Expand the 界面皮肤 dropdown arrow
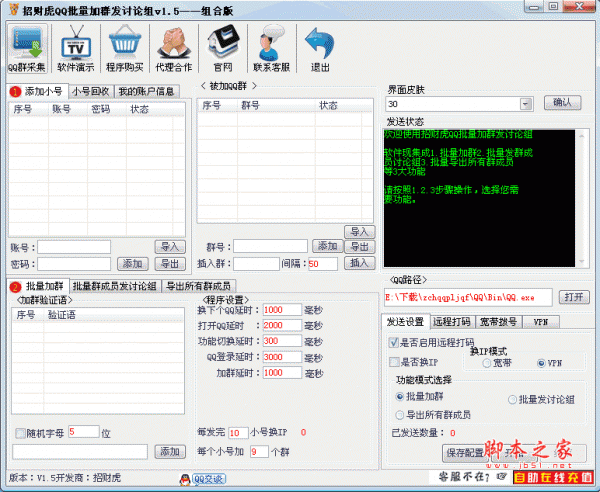600x492 pixels. tap(526, 104)
